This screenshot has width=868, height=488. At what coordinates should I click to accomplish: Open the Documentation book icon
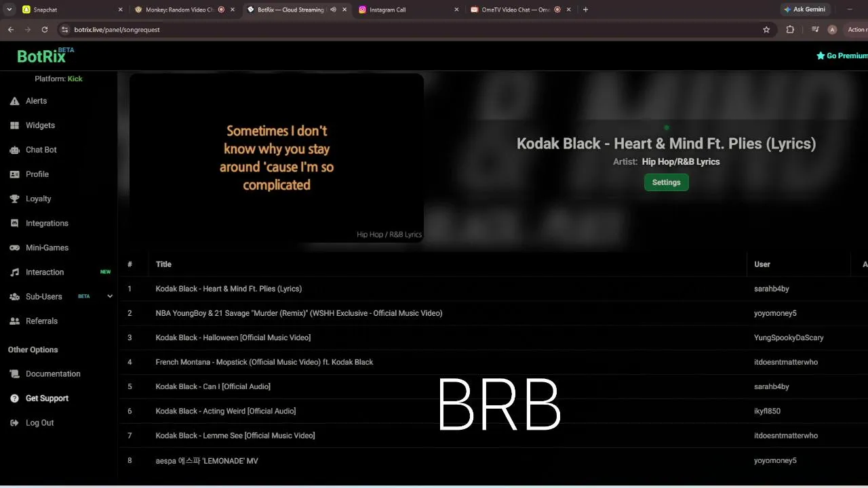coord(14,374)
